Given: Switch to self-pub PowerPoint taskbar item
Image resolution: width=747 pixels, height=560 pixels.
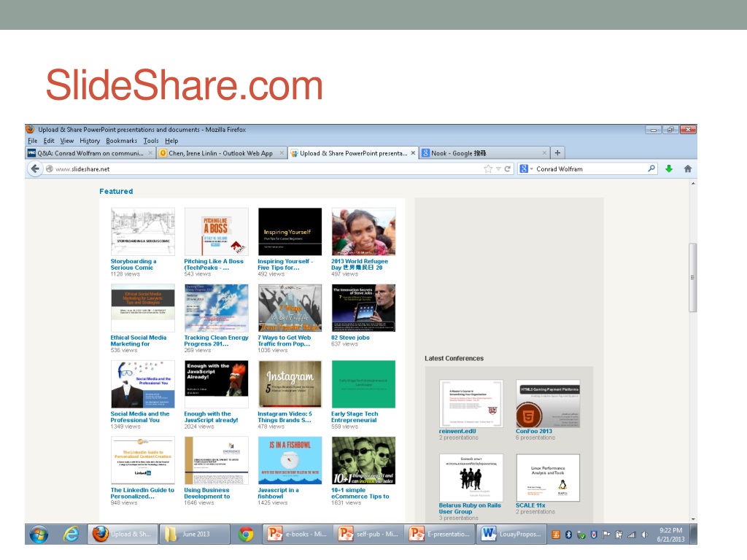Looking at the screenshot, I should click(368, 534).
